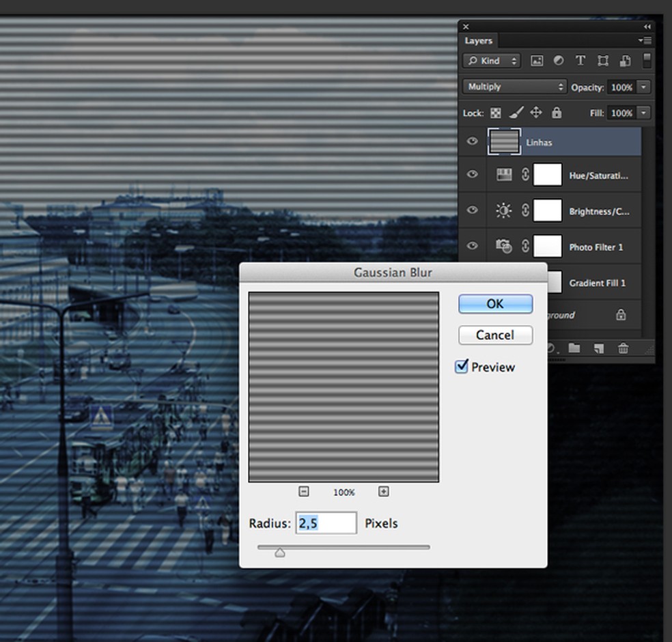Viewport: 672px width, 642px height.
Task: Open the Multiply blend mode dropdown
Action: coord(515,87)
